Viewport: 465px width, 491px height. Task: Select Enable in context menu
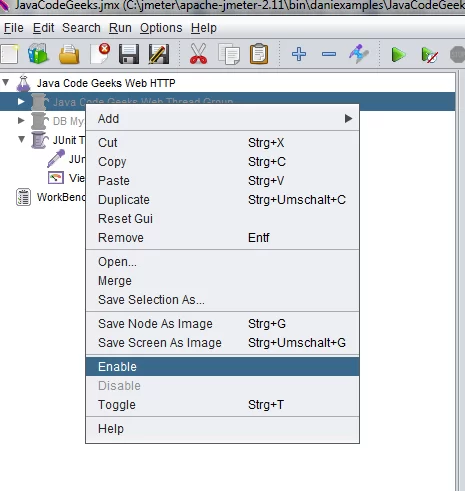point(222,367)
